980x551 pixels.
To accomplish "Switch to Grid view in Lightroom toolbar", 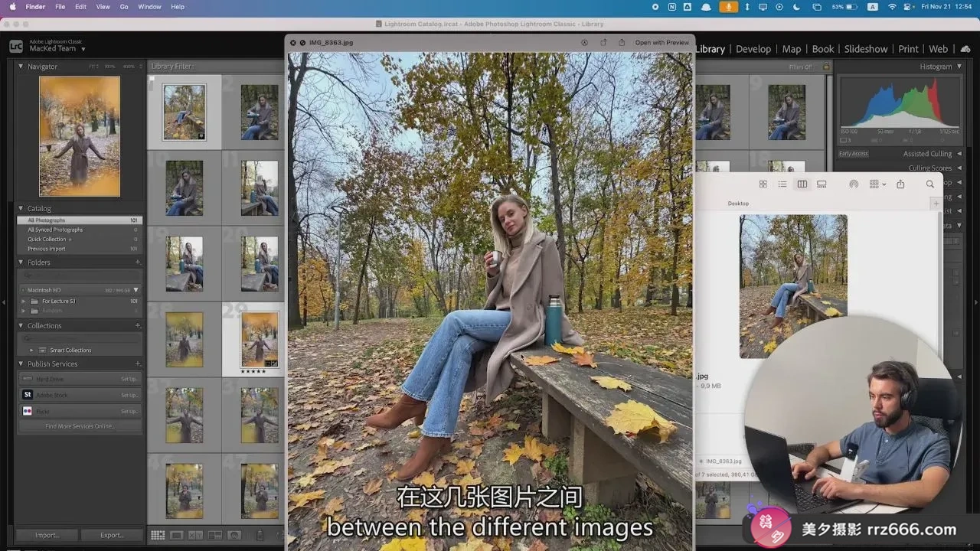I will pyautogui.click(x=158, y=535).
